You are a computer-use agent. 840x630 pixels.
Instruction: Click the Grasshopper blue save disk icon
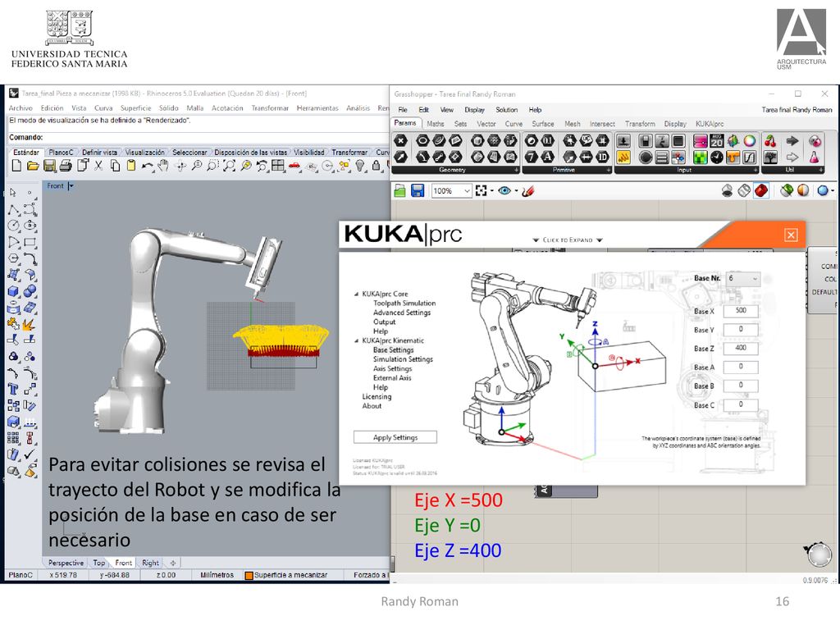click(418, 190)
